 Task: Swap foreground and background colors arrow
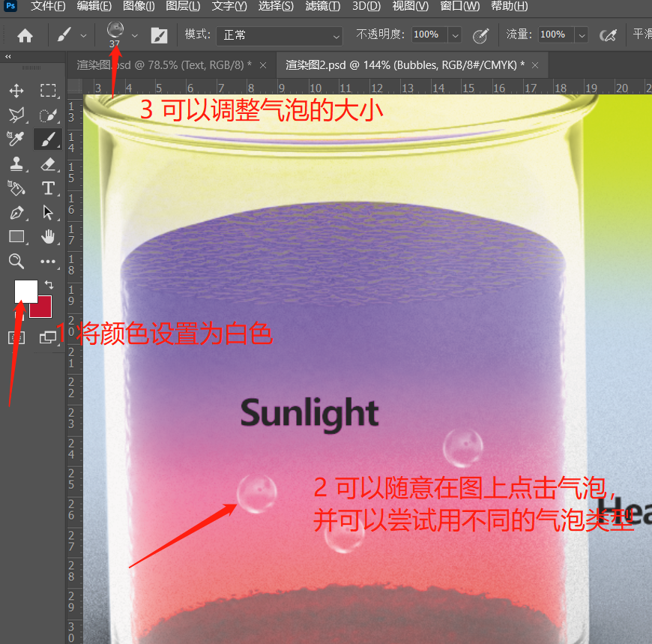pos(49,285)
